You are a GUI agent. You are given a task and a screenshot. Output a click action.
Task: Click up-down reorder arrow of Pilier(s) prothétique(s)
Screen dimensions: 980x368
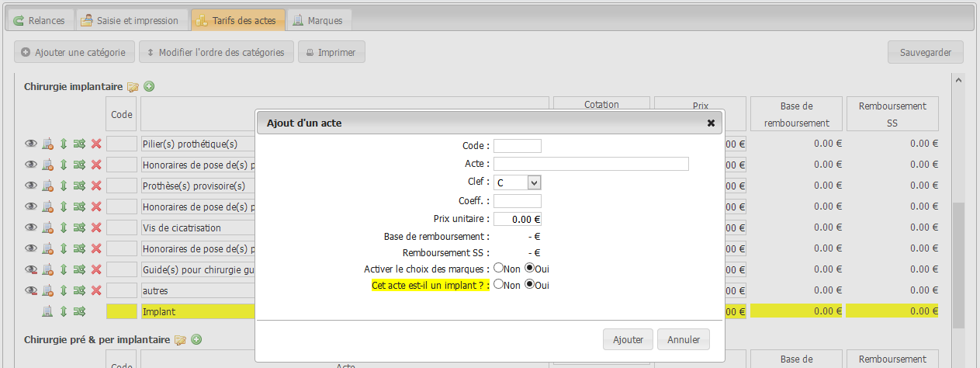(64, 144)
